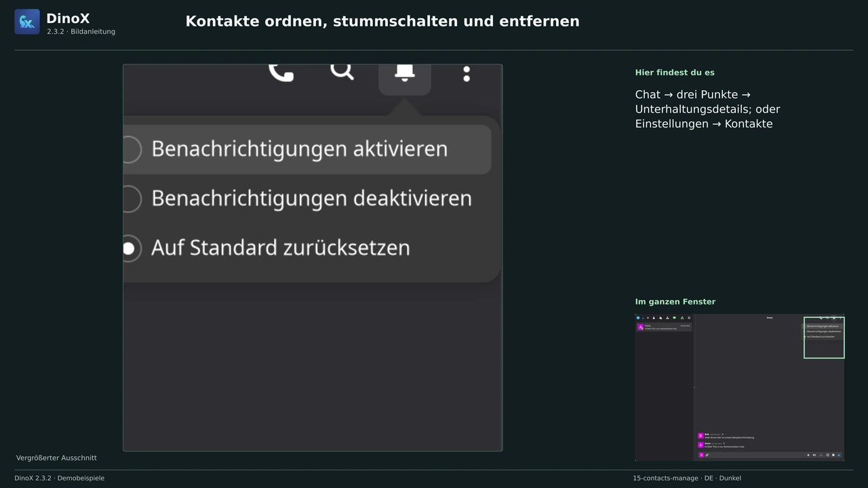Click the "15-contacts-manage · DE · Dunkel" footer text
Screen dimensions: 868x488
point(687,479)
